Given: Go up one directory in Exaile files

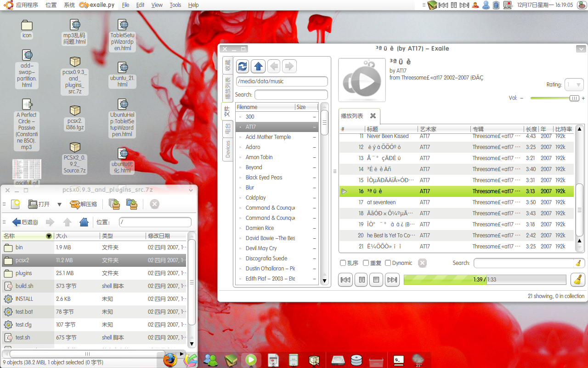Looking at the screenshot, I should (x=258, y=66).
